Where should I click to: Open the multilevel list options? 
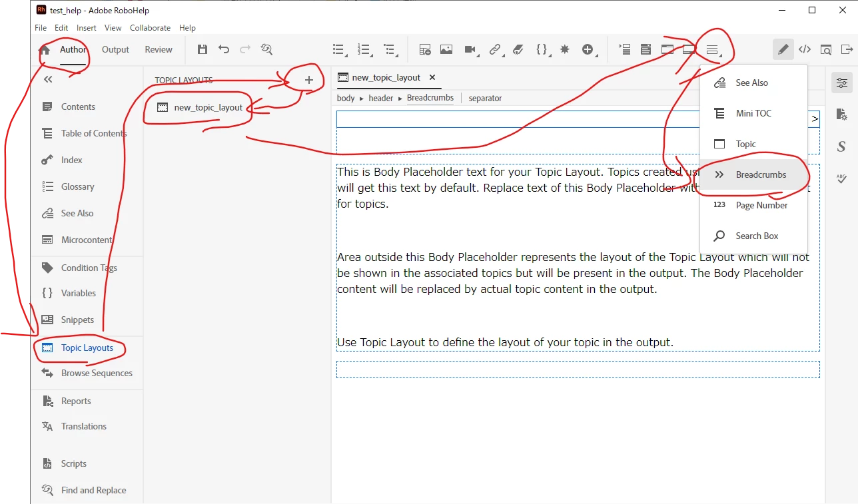390,49
